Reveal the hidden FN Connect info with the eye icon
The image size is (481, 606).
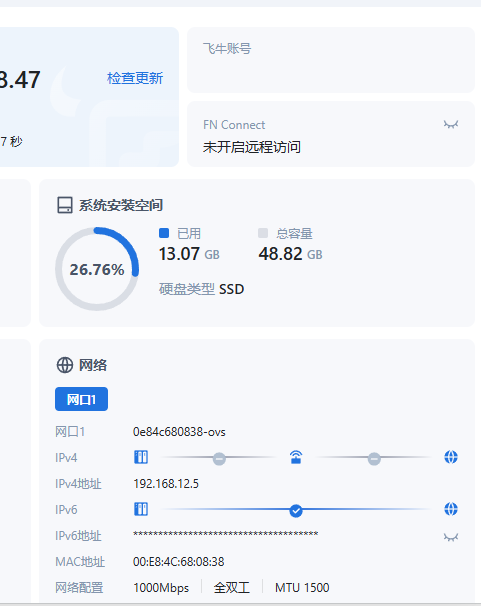click(x=450, y=124)
